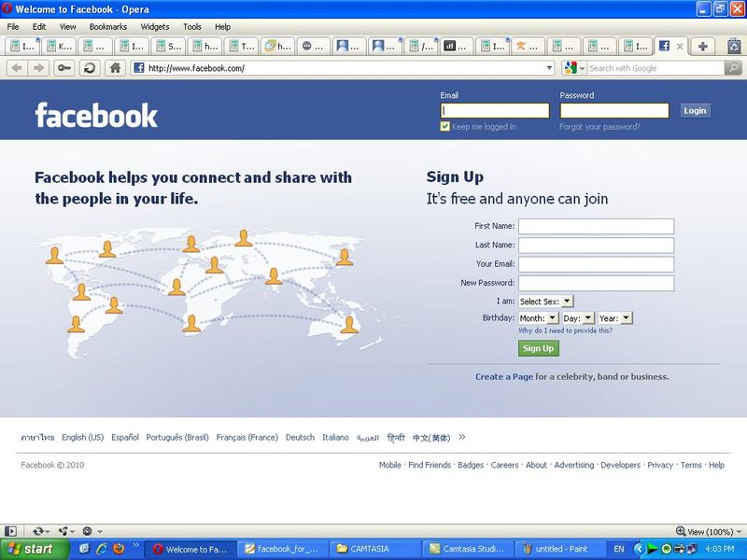Switch to the bar chart icon tab
The width and height of the screenshot is (747, 560).
456,46
